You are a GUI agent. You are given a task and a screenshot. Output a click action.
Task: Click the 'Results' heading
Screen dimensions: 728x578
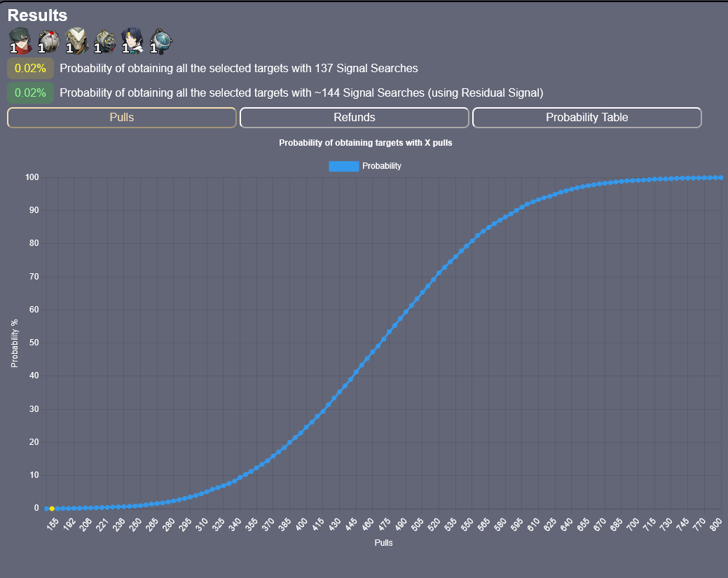[38, 15]
